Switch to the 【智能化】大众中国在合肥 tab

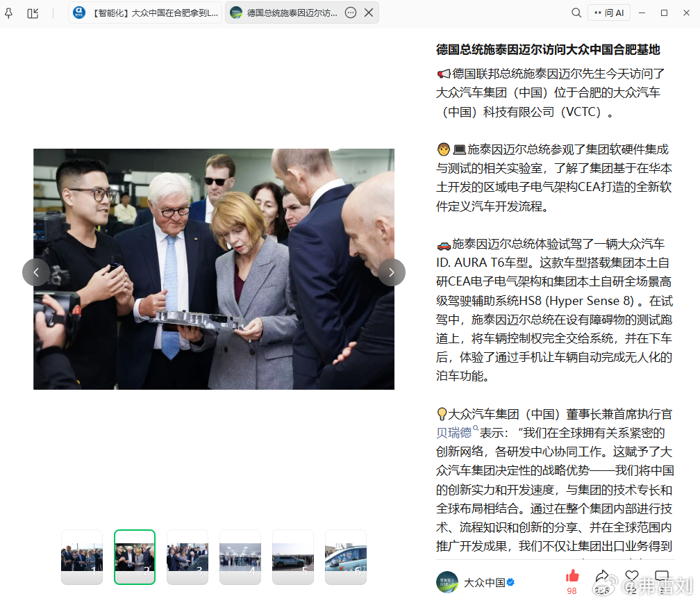[145, 13]
